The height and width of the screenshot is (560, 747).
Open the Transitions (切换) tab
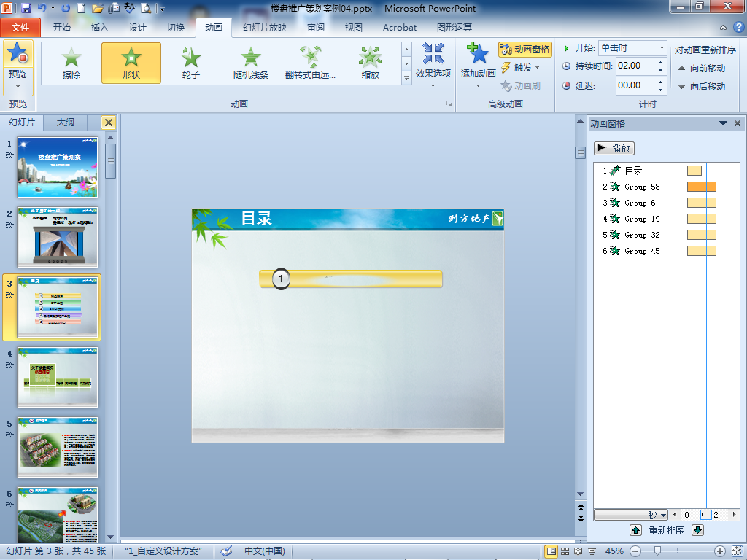pyautogui.click(x=176, y=28)
